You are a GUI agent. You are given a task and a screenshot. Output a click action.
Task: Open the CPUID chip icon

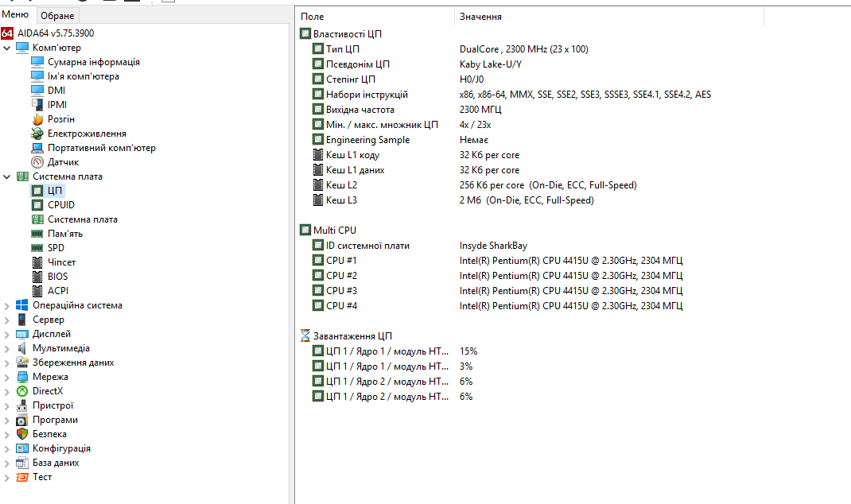click(37, 205)
